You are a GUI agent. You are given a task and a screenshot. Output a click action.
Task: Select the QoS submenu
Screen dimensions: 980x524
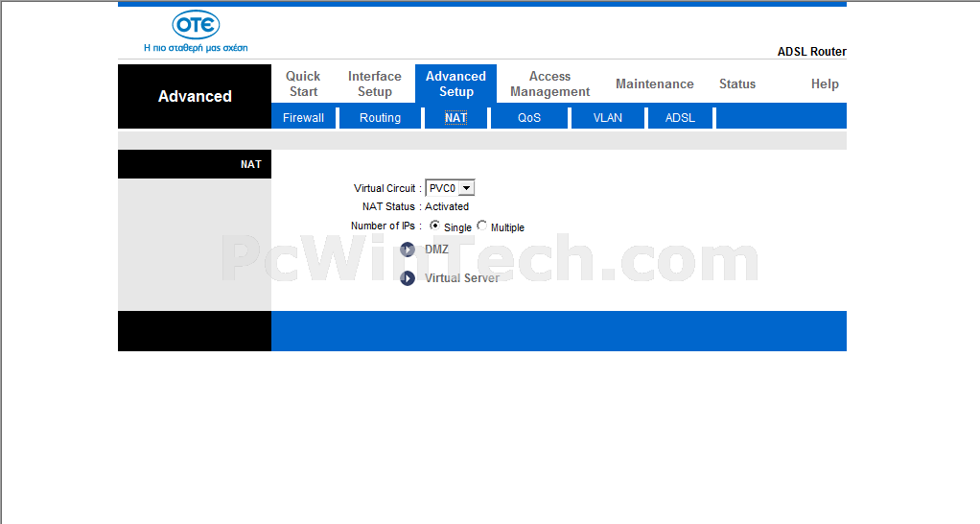(528, 117)
